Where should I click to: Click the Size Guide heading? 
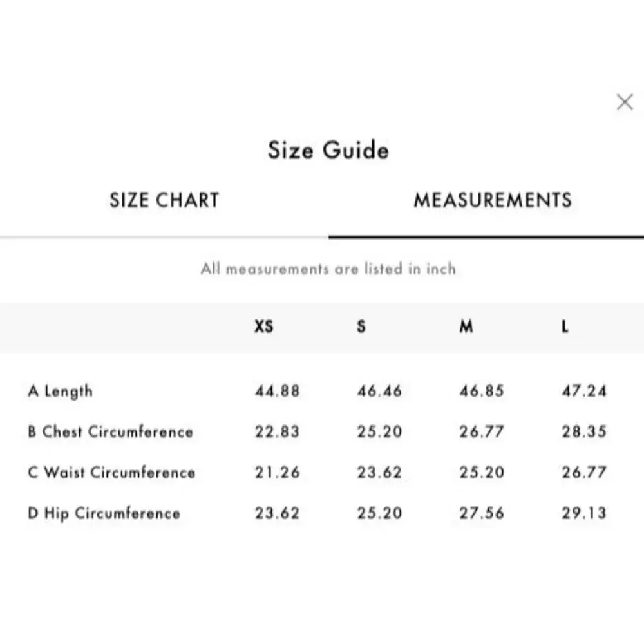coord(328,151)
